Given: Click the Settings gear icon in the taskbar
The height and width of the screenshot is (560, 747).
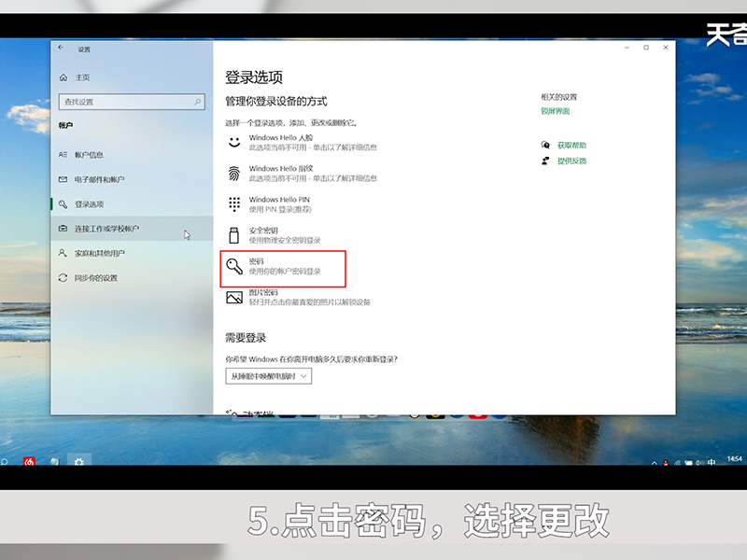Looking at the screenshot, I should point(79,461).
